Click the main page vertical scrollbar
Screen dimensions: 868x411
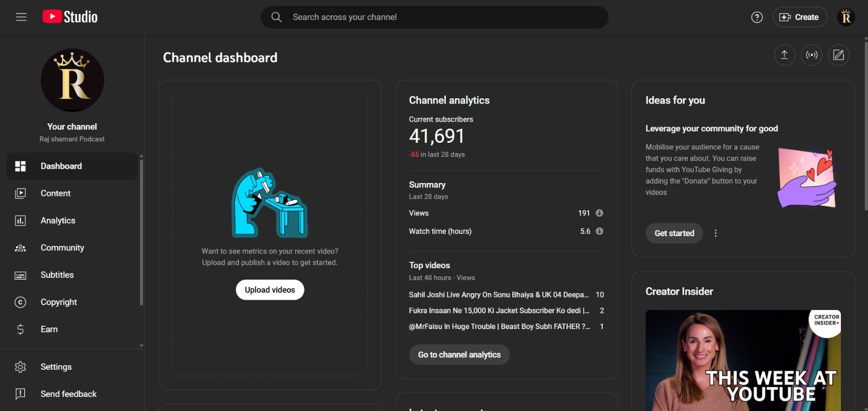tap(866, 125)
